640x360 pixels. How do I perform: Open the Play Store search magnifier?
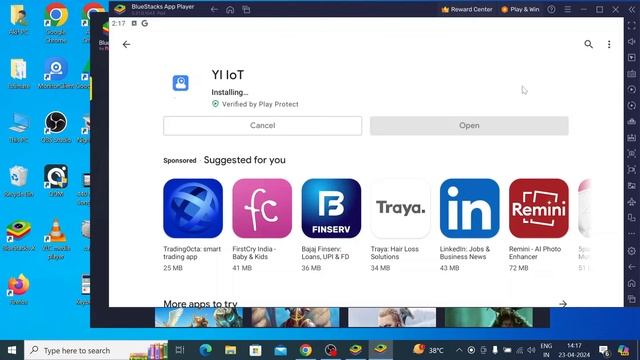[x=588, y=44]
